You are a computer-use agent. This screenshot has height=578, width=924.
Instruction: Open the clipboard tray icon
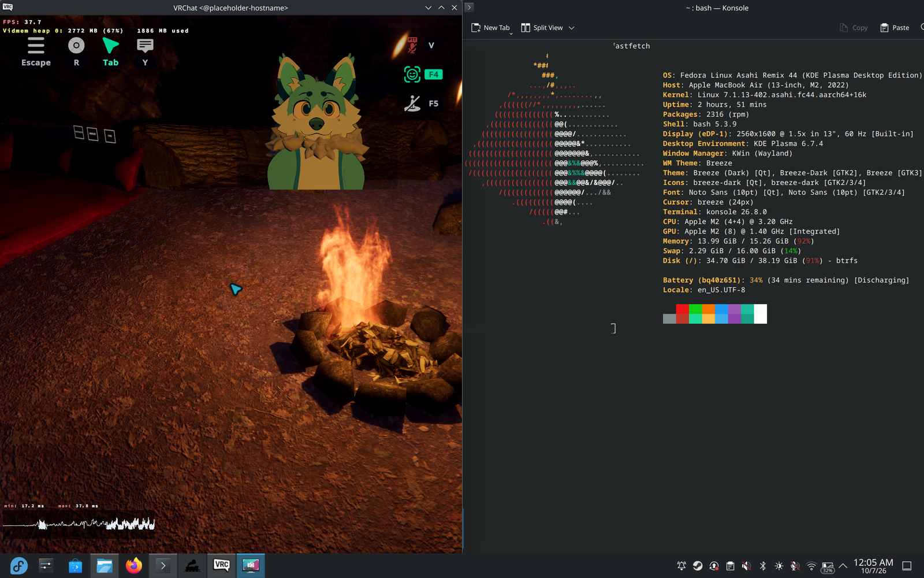click(730, 566)
